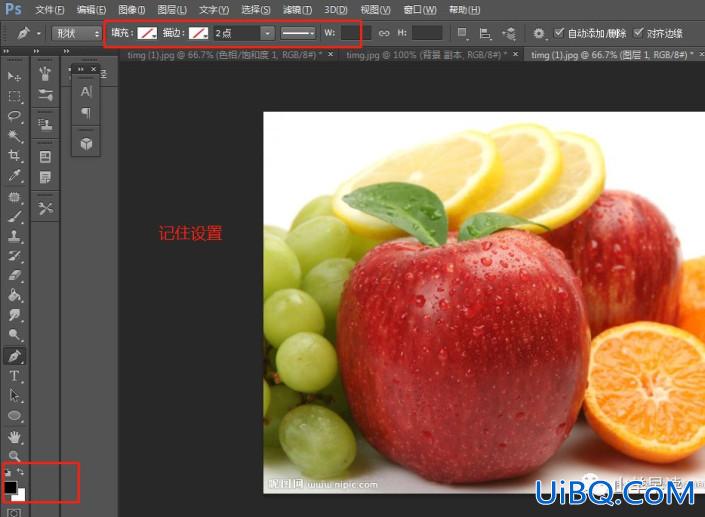
Task: Click the W width input field
Action: tap(356, 33)
